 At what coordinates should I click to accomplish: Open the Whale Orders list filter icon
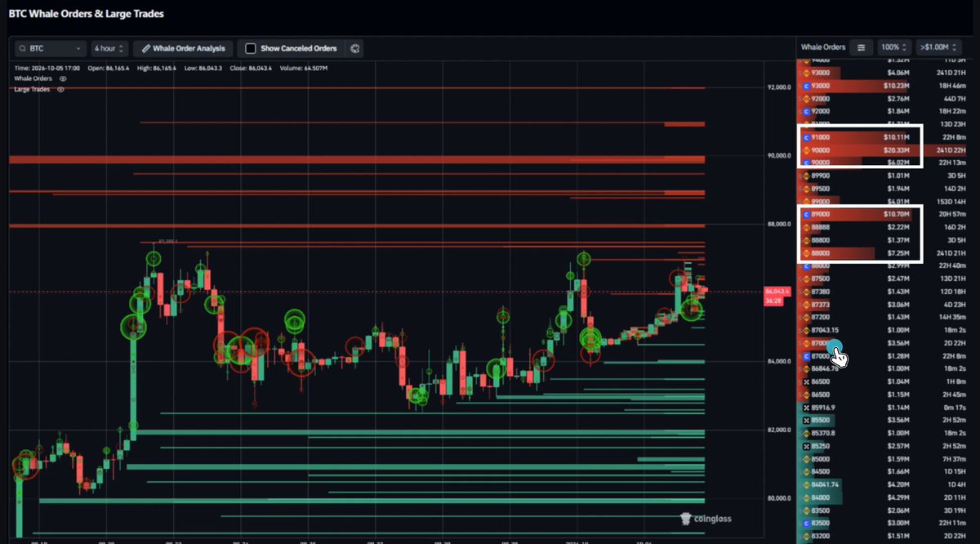coord(861,47)
